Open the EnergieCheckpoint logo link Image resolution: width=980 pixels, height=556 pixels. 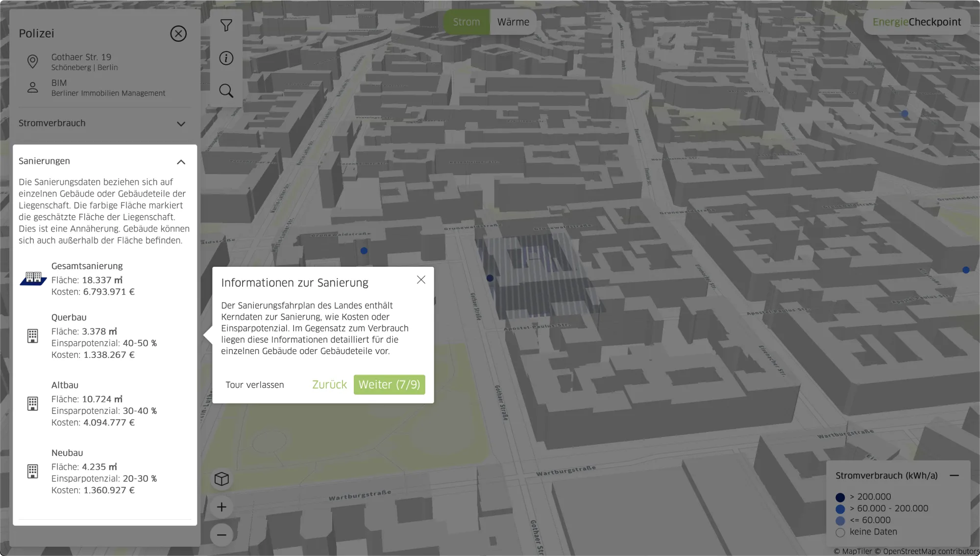click(916, 22)
